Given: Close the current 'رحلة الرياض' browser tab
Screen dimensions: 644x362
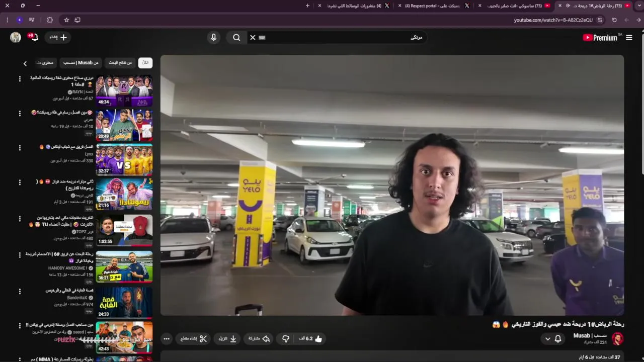Looking at the screenshot, I should click(560, 6).
